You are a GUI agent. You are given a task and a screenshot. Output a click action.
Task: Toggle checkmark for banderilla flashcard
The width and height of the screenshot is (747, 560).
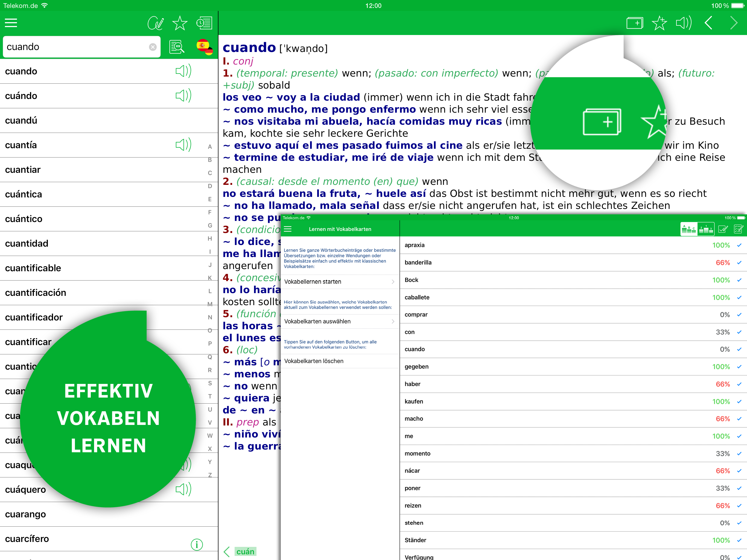tap(739, 262)
